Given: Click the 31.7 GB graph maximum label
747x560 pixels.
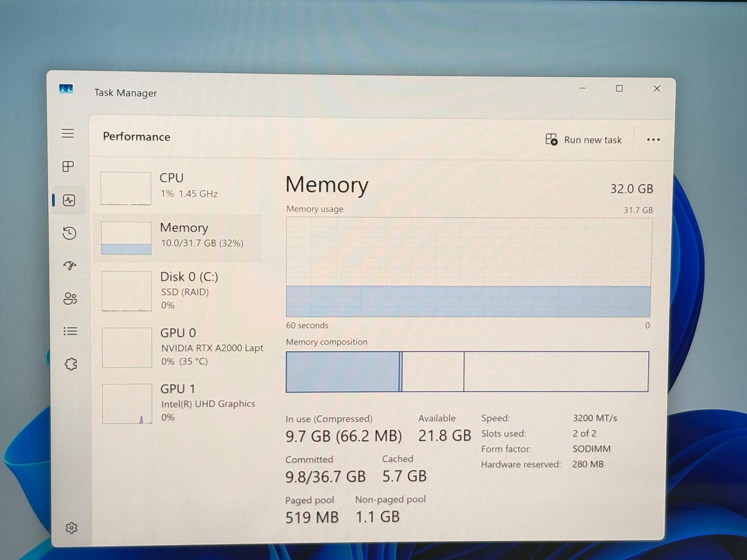Looking at the screenshot, I should [x=638, y=210].
